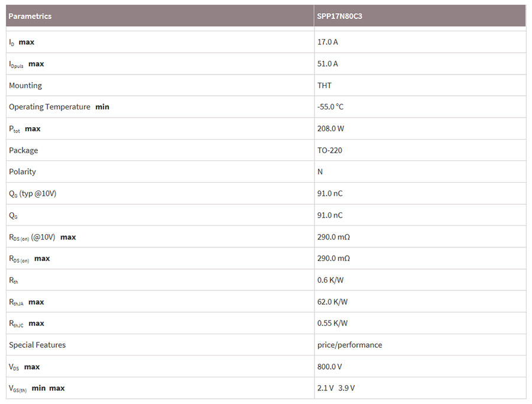This screenshot has height=404, width=532.
Task: Click the "Mounting" row label
Action: coord(25,86)
